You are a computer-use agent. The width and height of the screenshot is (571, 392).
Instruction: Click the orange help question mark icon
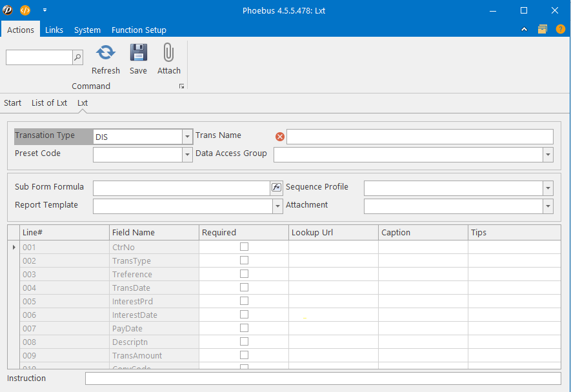(x=560, y=29)
